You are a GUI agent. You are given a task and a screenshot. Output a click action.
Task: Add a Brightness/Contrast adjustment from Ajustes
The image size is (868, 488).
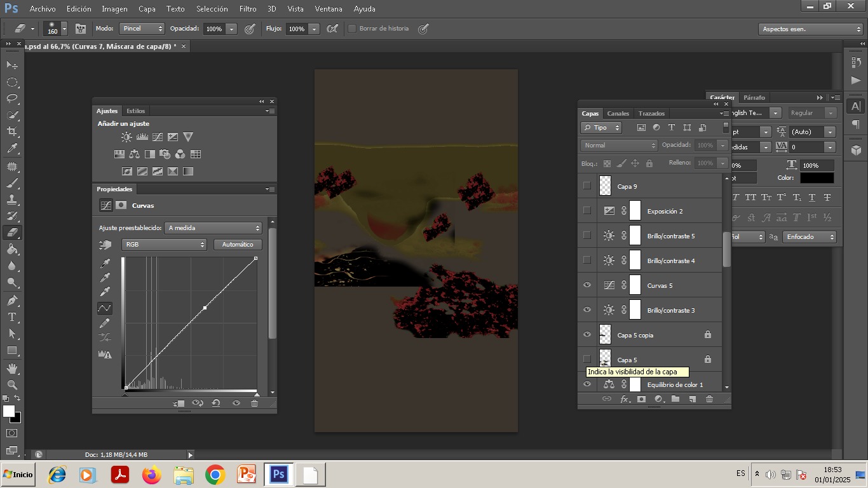tap(127, 137)
